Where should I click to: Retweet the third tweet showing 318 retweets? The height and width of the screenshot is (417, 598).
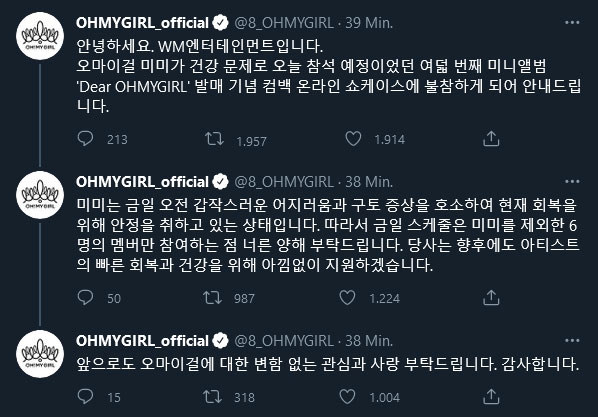pyautogui.click(x=212, y=397)
